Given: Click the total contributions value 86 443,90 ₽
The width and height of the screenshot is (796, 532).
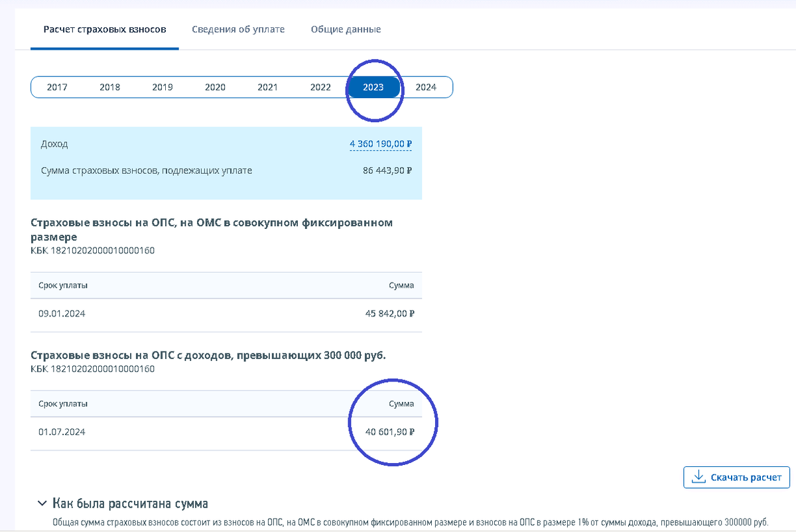Looking at the screenshot, I should (388, 170).
